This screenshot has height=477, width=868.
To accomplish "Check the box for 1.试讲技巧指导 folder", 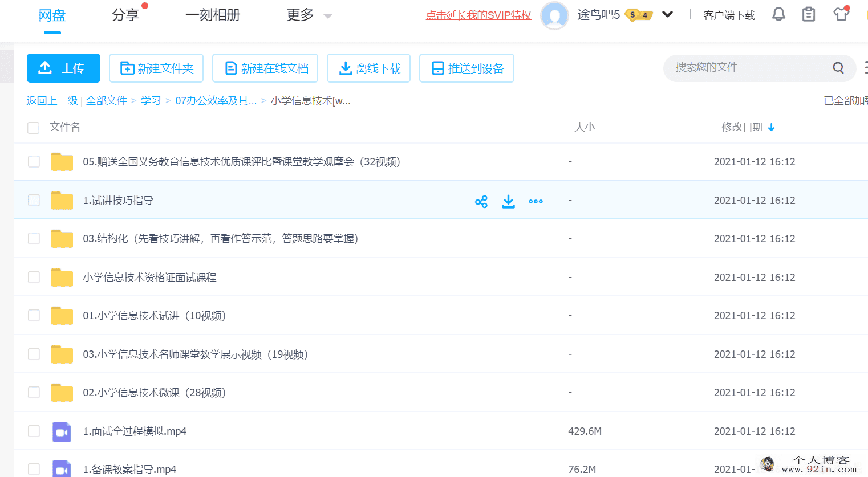I will click(x=34, y=201).
